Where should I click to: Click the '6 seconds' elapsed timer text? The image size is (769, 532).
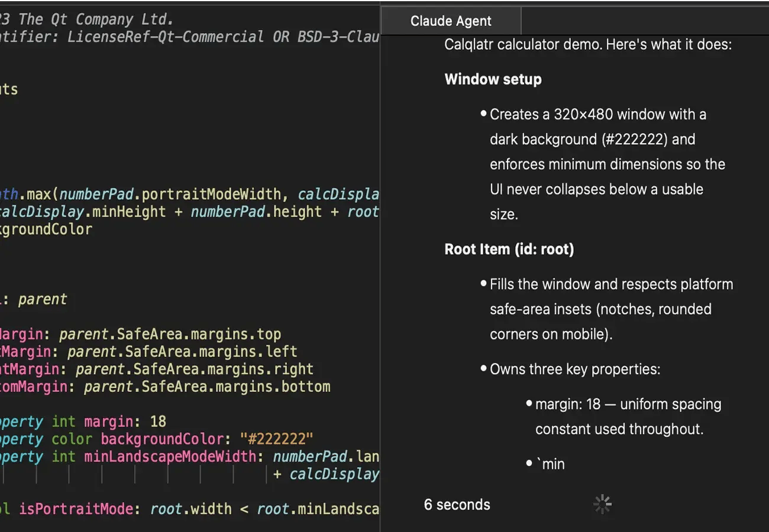[x=457, y=505]
